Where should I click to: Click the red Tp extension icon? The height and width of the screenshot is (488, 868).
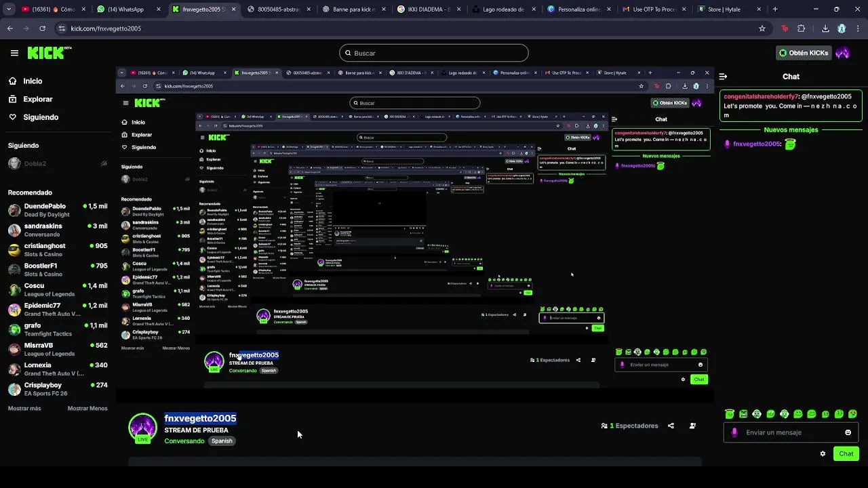pyautogui.click(x=785, y=28)
